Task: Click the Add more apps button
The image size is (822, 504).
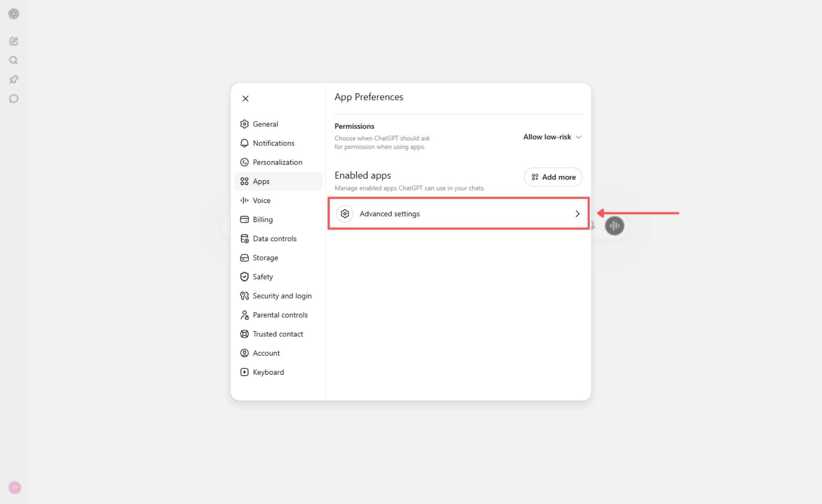Action: 553,177
